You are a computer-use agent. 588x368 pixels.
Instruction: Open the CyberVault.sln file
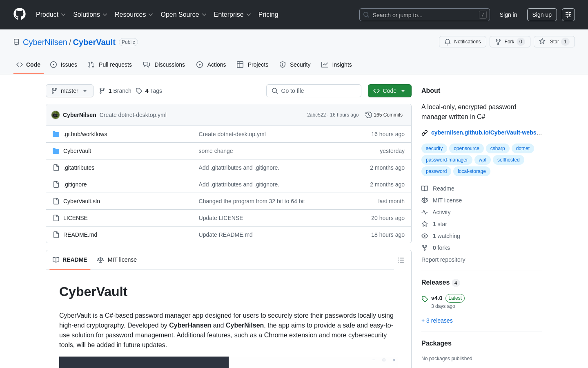click(82, 201)
